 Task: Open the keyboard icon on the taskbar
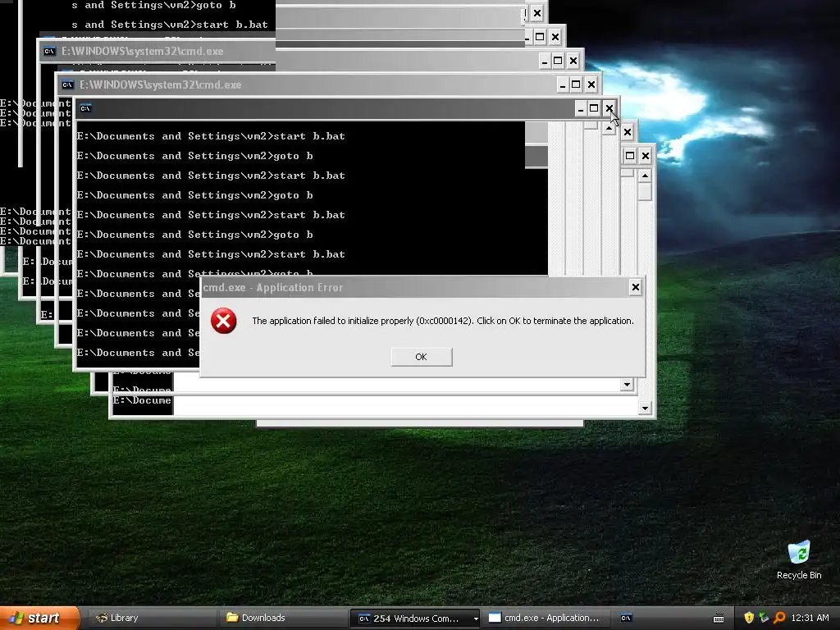coord(719,619)
